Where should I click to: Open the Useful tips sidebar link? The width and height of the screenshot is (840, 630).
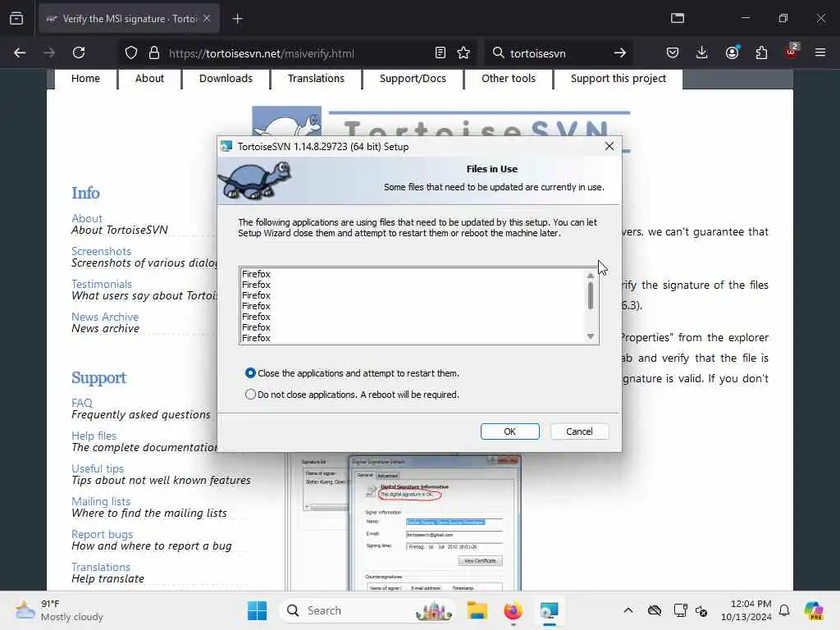98,468
